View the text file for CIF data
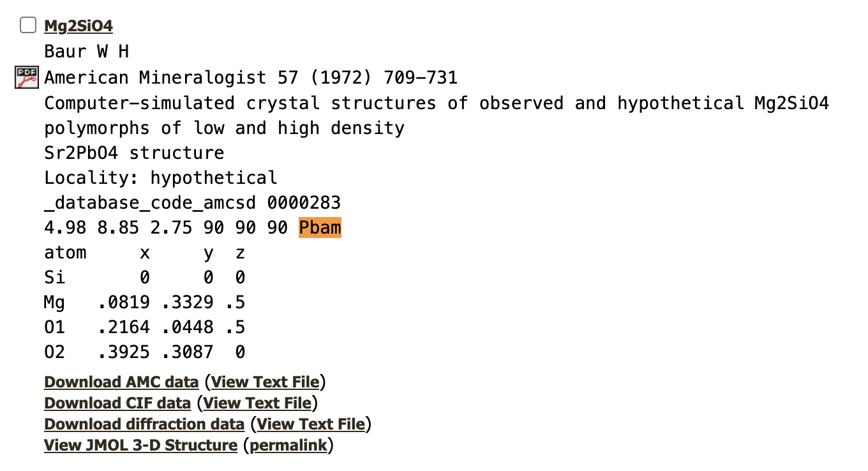Viewport: 868px width, 471px height. point(257,403)
